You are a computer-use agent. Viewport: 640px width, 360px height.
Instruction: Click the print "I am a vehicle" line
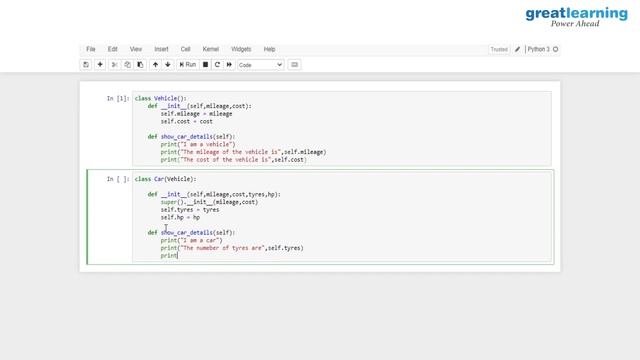(x=198, y=144)
